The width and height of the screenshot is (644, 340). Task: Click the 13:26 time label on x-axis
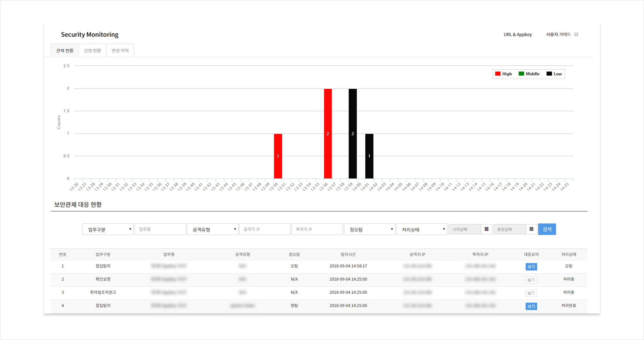tap(74, 187)
